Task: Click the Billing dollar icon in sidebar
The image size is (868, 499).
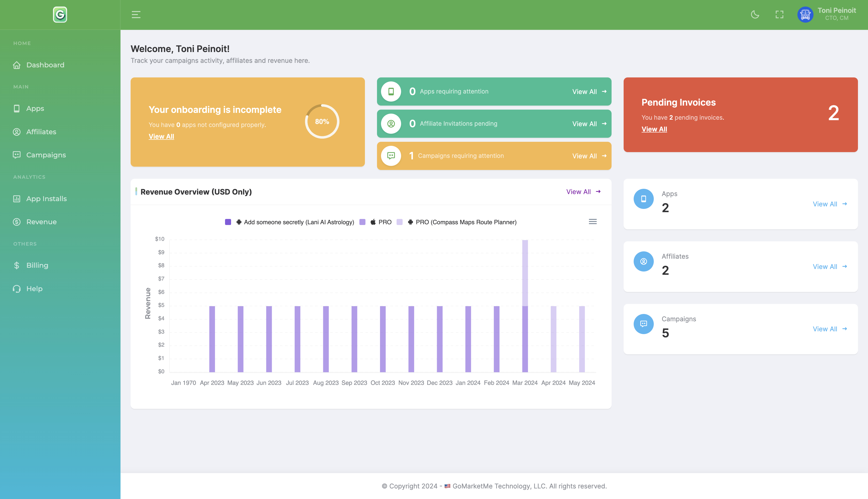Action: 16,265
